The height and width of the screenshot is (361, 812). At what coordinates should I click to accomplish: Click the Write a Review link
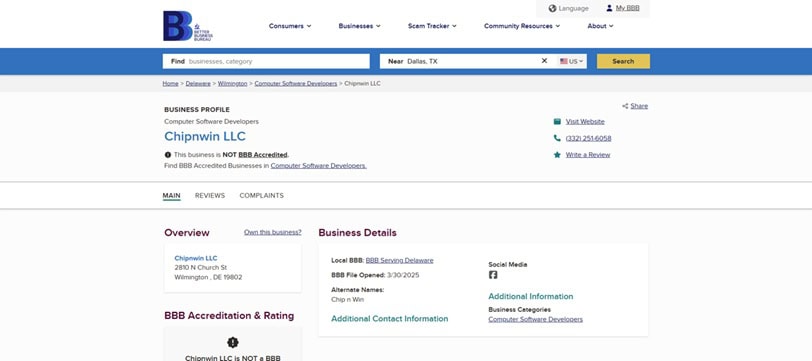[588, 155]
